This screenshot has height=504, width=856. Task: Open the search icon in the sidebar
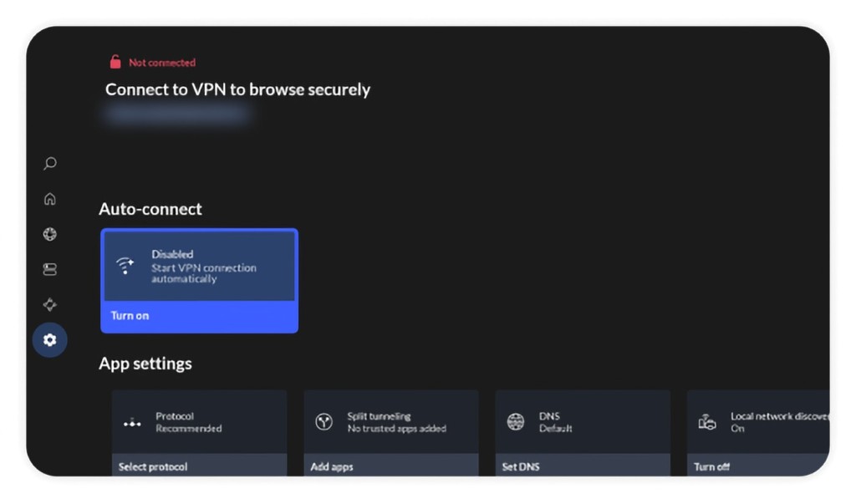[x=50, y=163]
